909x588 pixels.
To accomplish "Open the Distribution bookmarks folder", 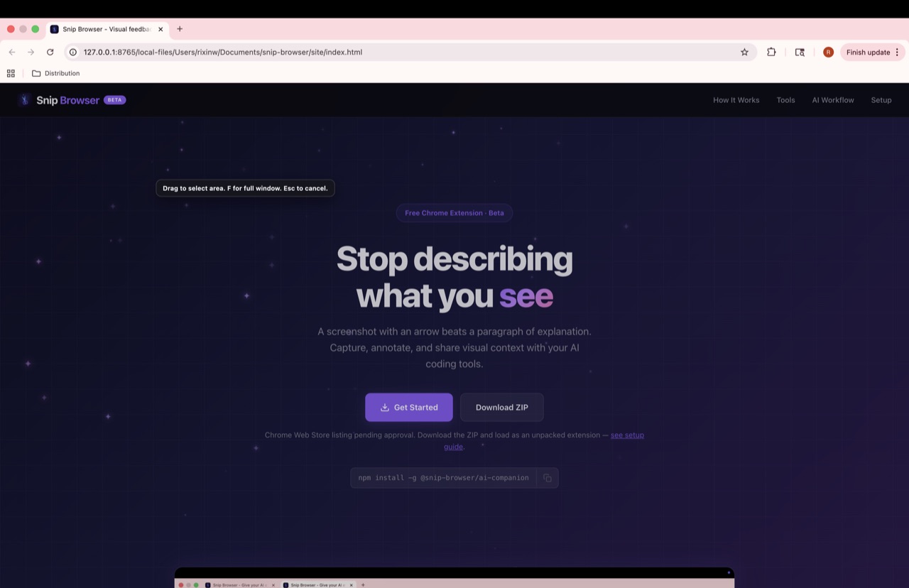I will (x=55, y=73).
